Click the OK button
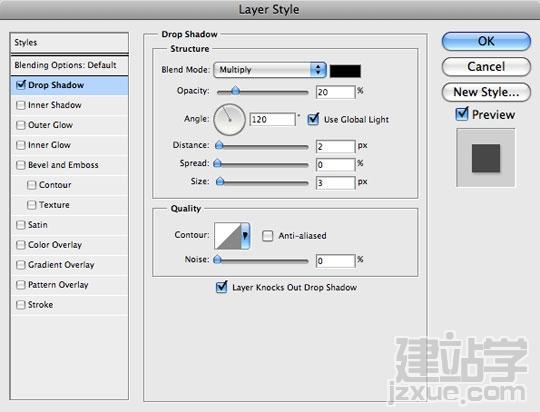 [486, 41]
